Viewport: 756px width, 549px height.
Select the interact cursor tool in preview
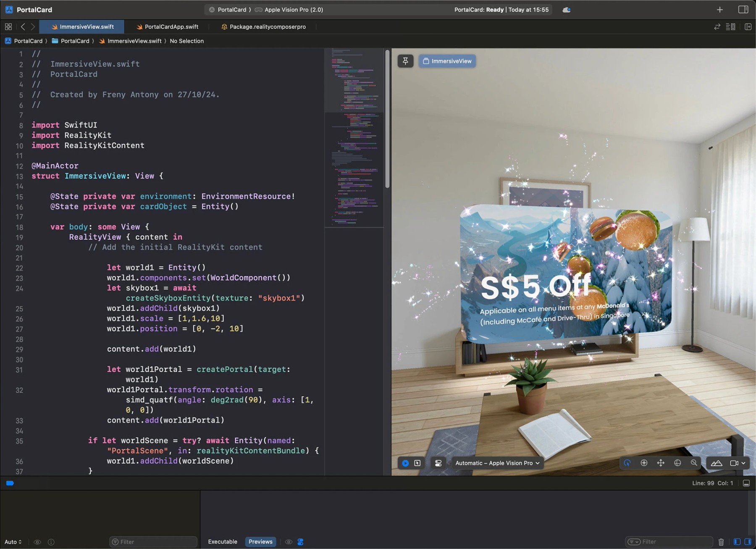(627, 463)
